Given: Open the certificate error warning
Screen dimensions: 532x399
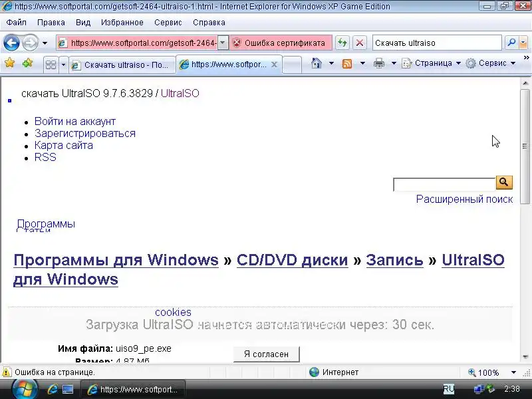Looking at the screenshot, I should [x=280, y=43].
